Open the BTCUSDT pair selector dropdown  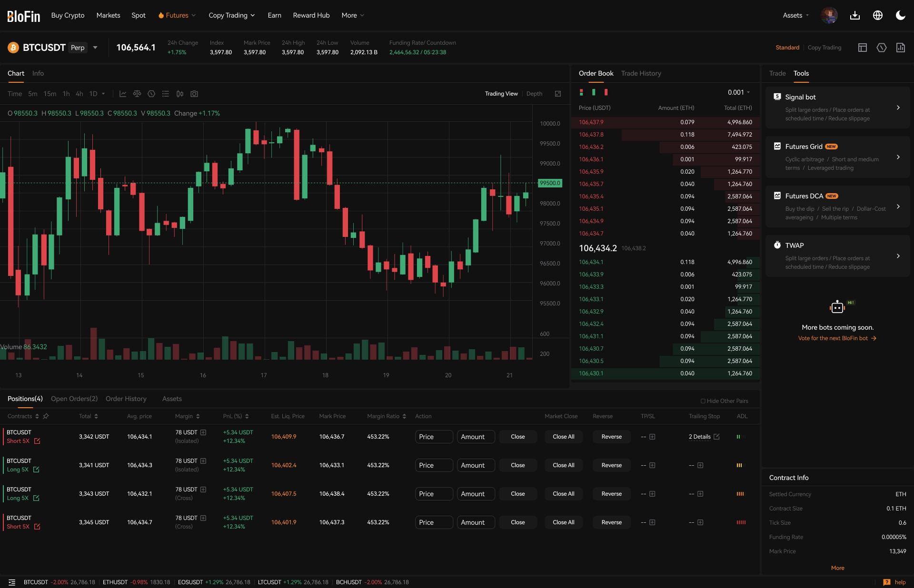95,48
